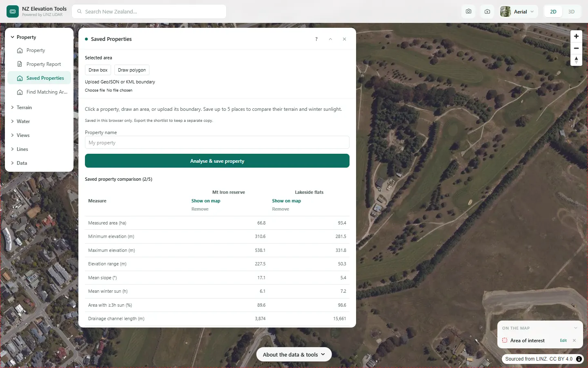
Task: Expand the Lines section
Action: coord(39,149)
